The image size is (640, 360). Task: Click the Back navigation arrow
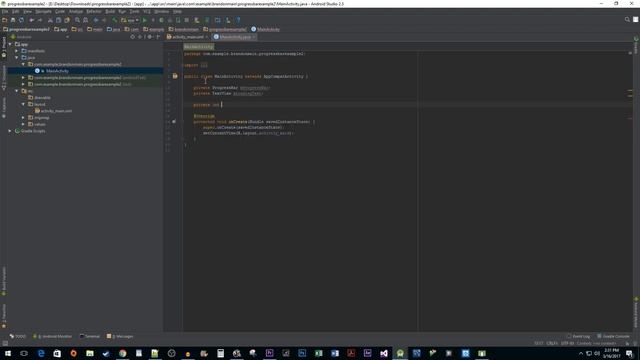(x=96, y=20)
